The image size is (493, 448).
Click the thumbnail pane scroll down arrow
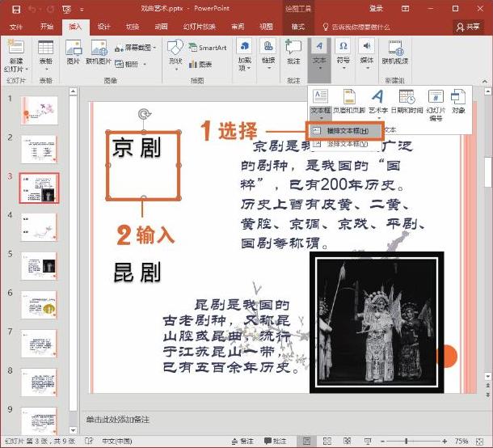[73, 429]
